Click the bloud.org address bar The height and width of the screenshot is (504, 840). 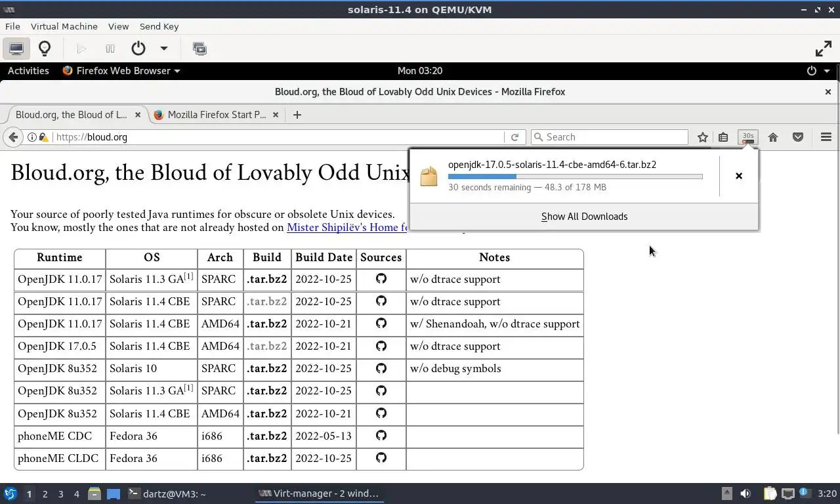click(x=278, y=137)
